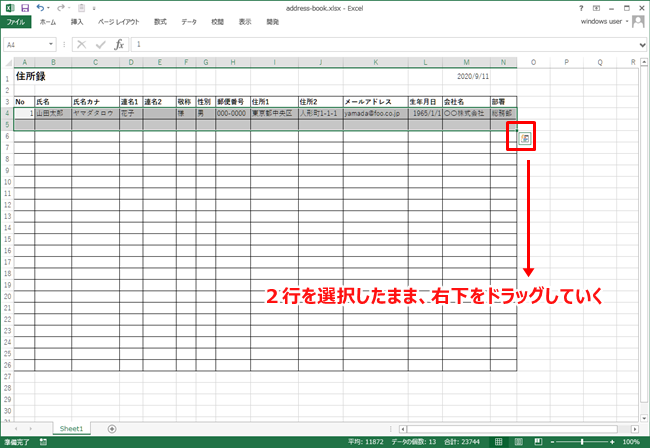Screen dimensions: 650x448
Task: Click in the Name Box showing A4
Action: 25,44
